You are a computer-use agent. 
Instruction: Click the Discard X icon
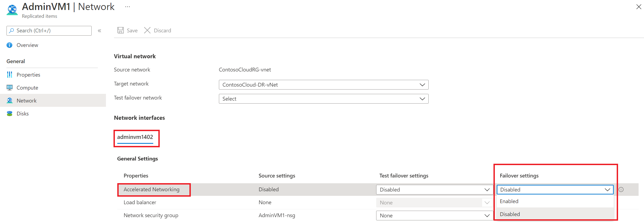147,30
